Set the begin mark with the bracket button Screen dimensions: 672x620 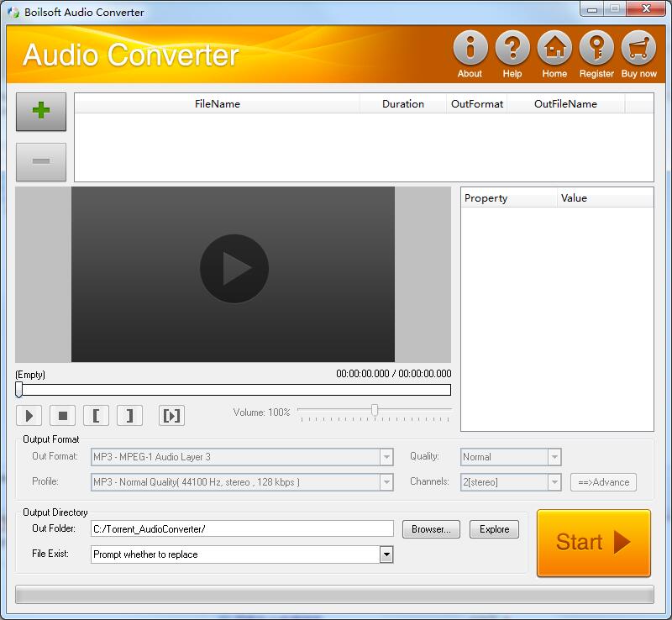point(95,415)
